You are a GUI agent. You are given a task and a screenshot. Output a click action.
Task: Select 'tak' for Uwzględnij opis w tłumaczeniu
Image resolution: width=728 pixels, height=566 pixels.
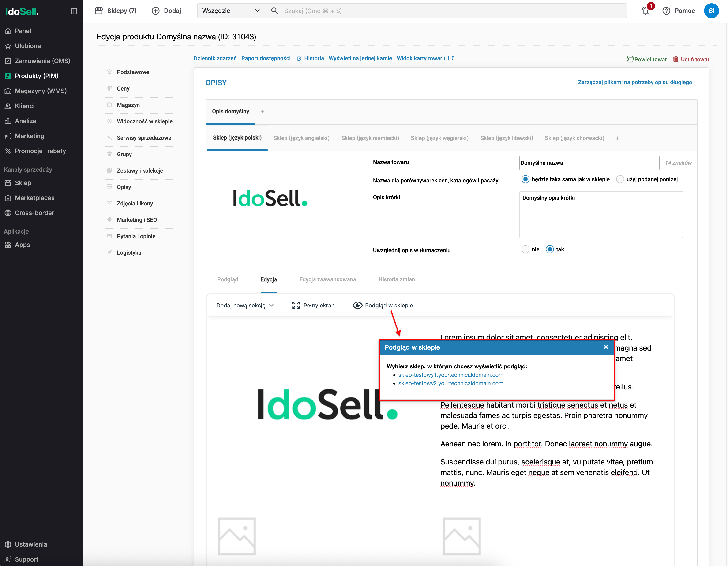tap(550, 249)
